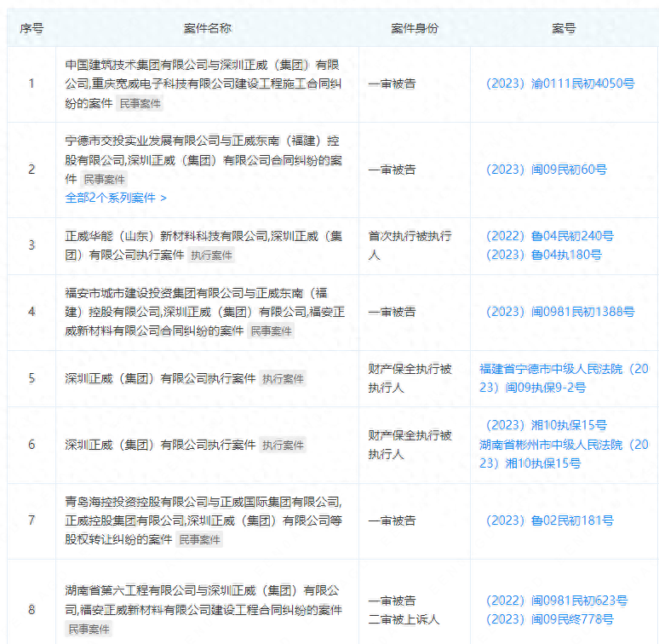Open case number (2023)渝0111民初4050号
Image resolution: width=659 pixels, height=644 pixels.
[x=560, y=83]
